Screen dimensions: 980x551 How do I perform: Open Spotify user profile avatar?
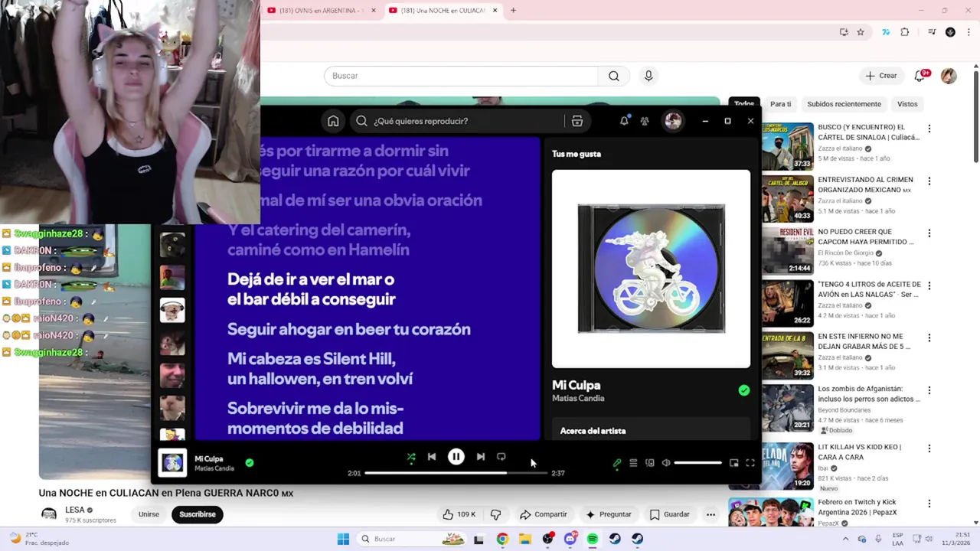673,121
